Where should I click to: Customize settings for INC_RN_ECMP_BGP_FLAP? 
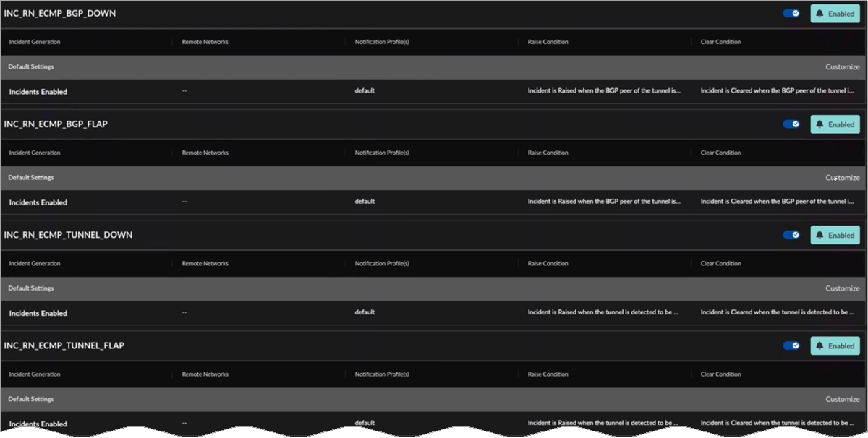coord(843,178)
